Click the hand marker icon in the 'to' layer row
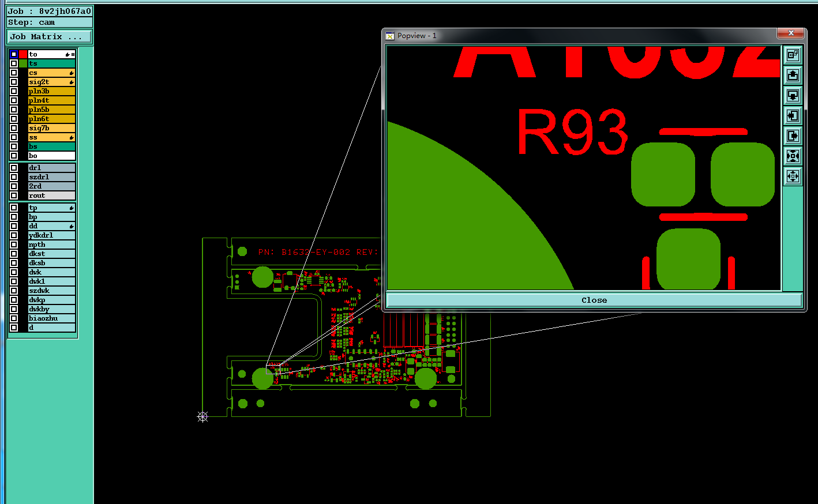Image resolution: width=818 pixels, height=504 pixels. [67, 54]
